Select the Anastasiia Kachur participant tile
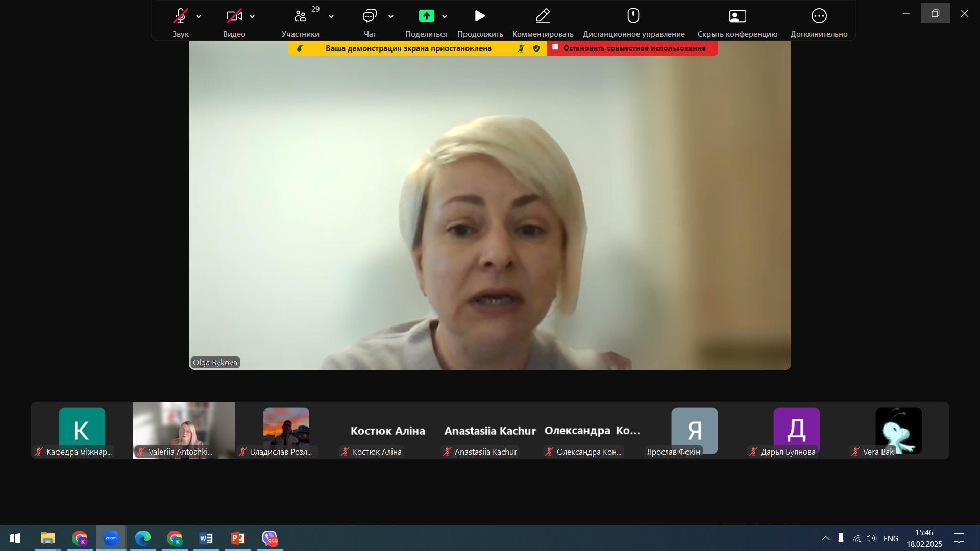This screenshot has width=980, height=551. 490,430
